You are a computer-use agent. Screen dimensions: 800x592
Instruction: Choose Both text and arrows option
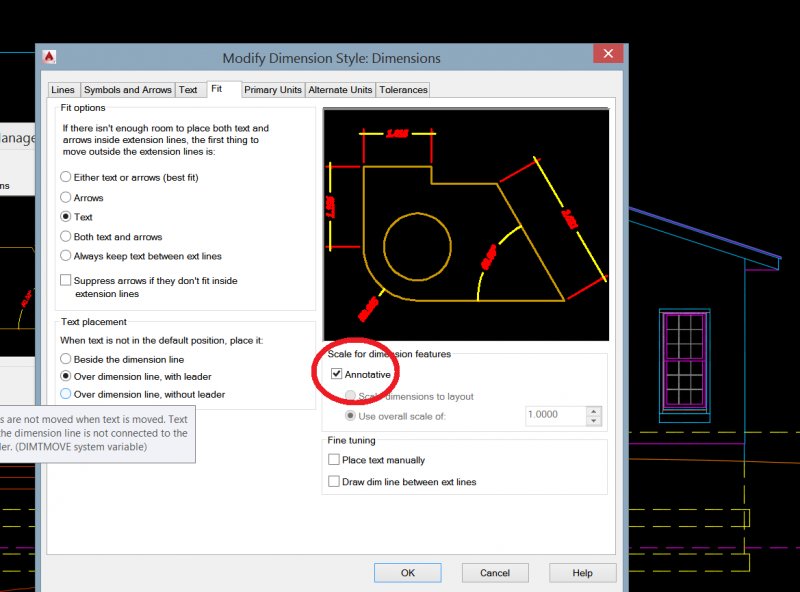pyautogui.click(x=66, y=237)
